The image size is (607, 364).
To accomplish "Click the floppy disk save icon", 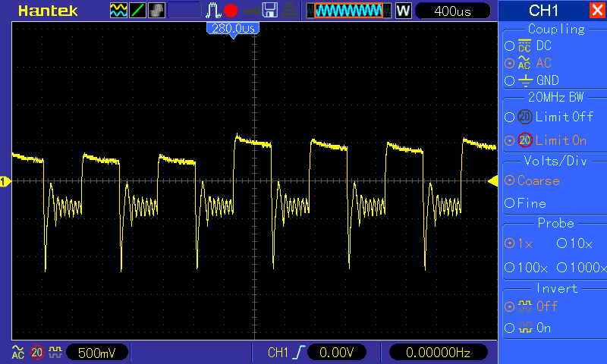I will point(270,11).
